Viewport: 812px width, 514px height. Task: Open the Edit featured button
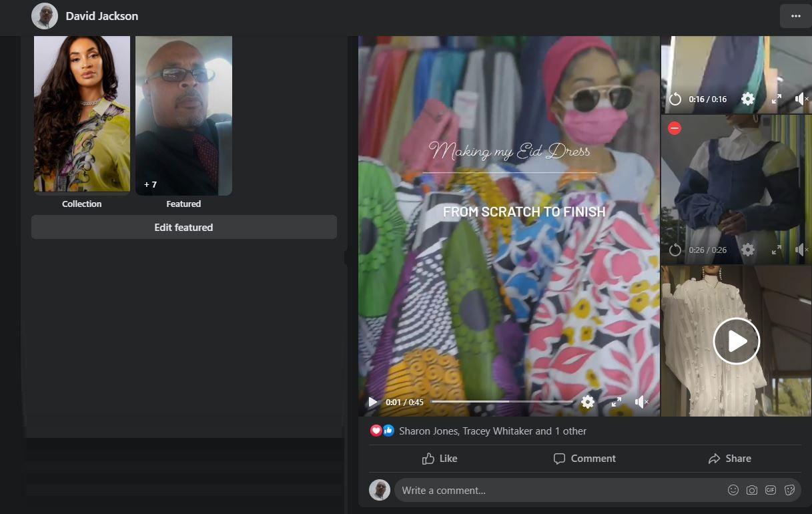tap(183, 227)
